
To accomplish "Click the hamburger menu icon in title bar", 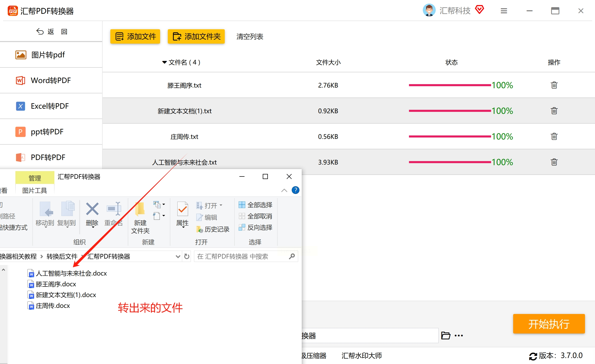I will point(504,11).
